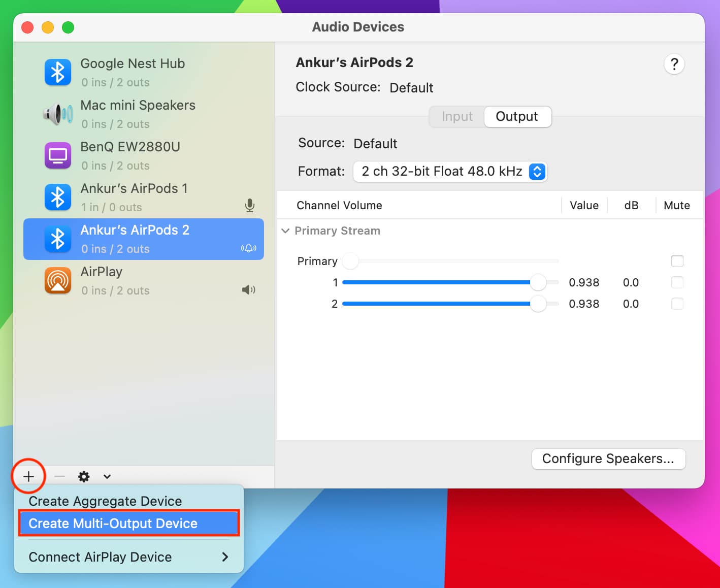Click the minus button to remove device
This screenshot has width=720, height=588.
pyautogui.click(x=59, y=476)
